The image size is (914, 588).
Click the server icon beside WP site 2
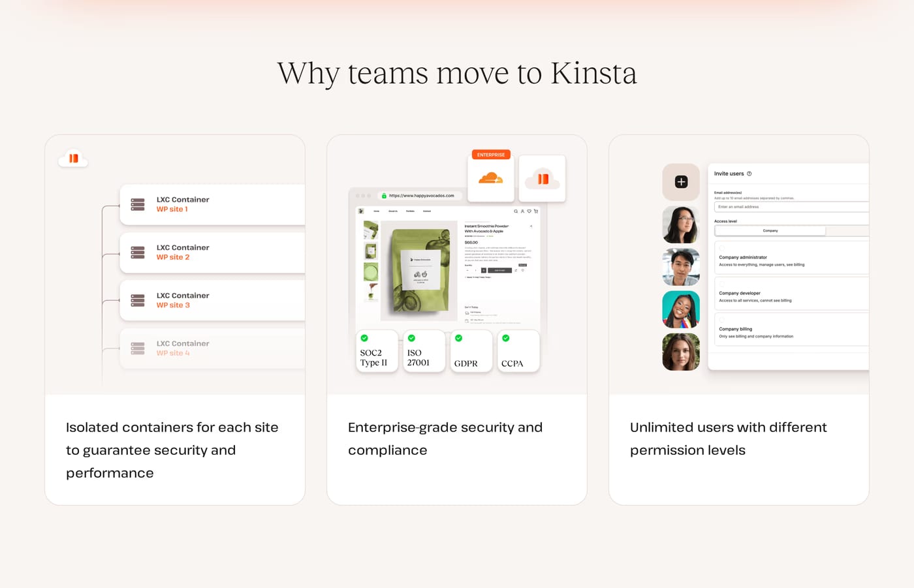coord(138,253)
